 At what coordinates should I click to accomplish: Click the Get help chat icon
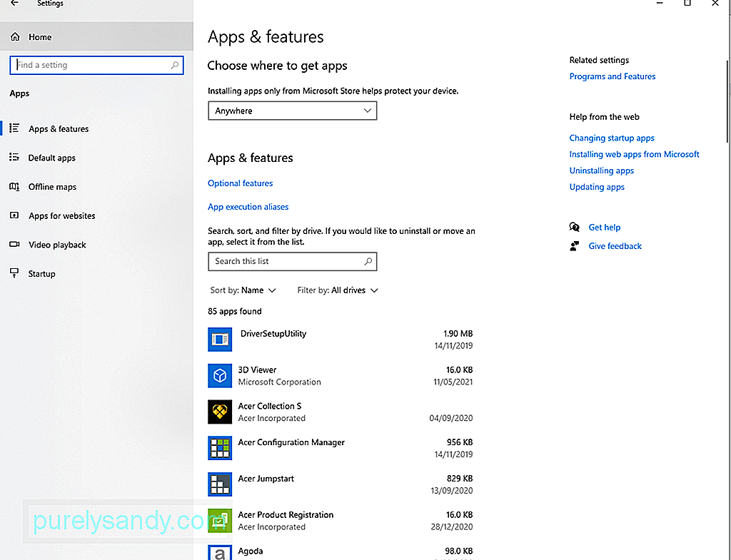pos(575,228)
